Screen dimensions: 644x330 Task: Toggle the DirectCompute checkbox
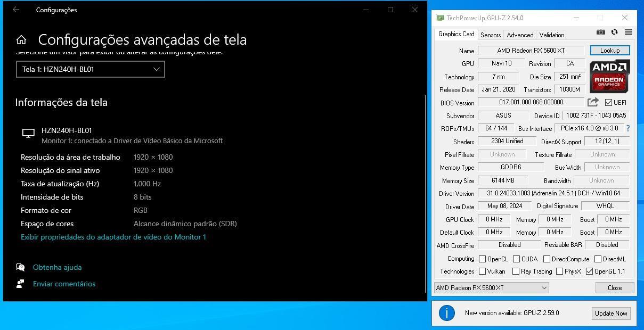[547, 259]
